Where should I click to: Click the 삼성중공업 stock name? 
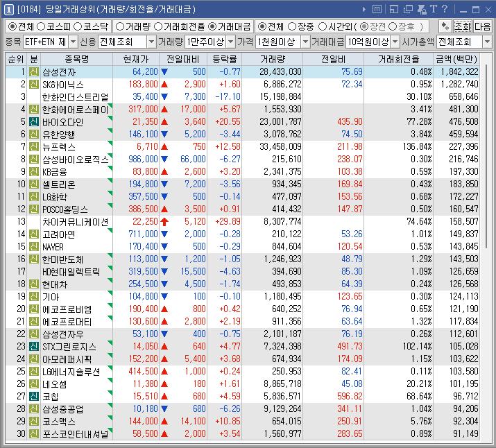[63, 409]
